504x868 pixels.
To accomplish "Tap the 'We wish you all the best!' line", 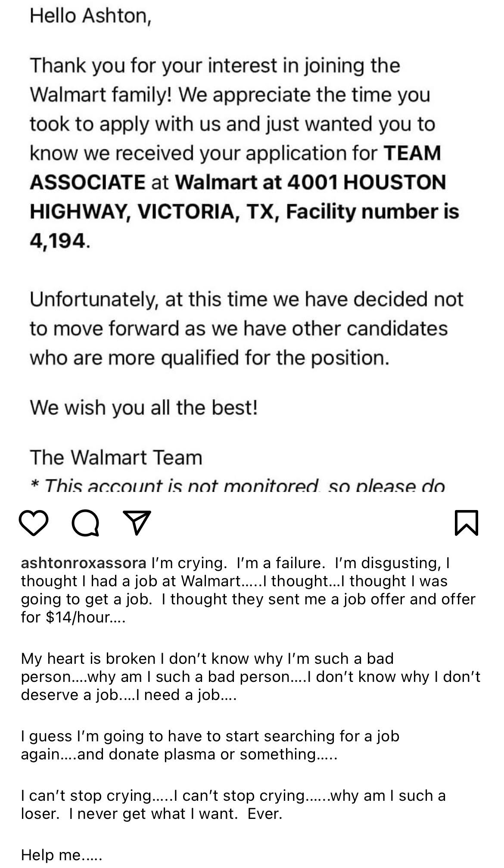I will click(x=144, y=408).
